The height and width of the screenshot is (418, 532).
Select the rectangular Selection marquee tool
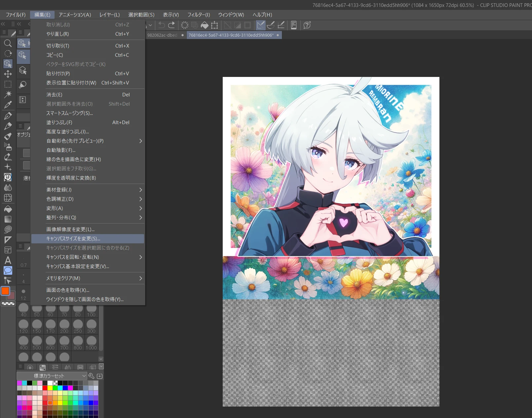(x=8, y=84)
